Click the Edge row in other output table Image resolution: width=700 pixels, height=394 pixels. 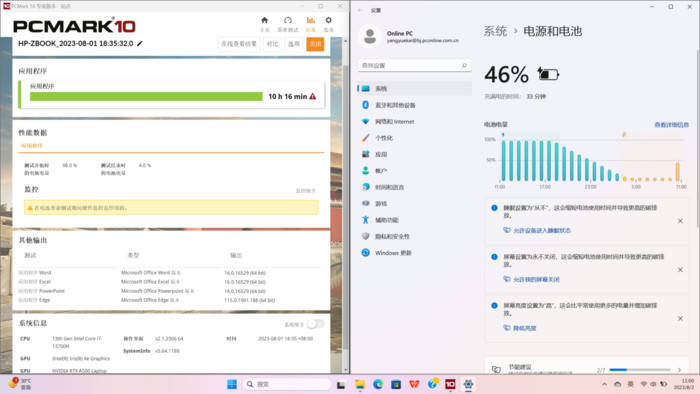point(170,300)
